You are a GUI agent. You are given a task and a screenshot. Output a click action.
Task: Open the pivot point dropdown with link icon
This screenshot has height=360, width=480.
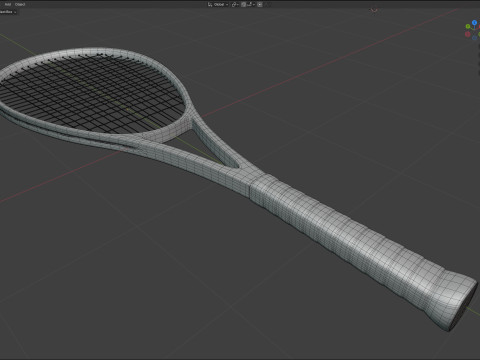point(235,4)
